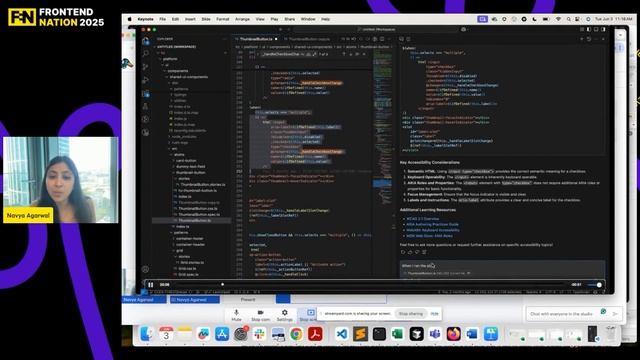This screenshot has height=360, width=640.
Task: Click the chat prompt input in Copilot panel
Action: [x=502, y=266]
